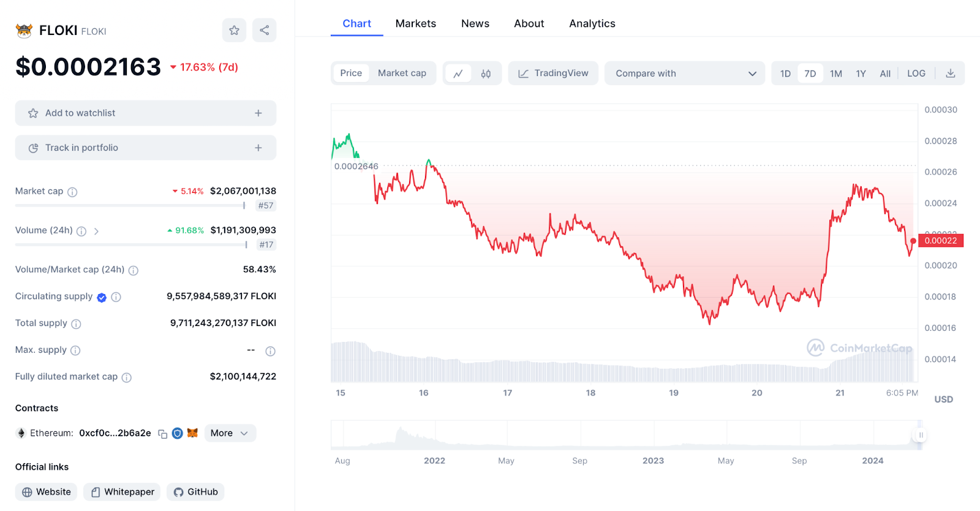This screenshot has width=980, height=511.
Task: Click the Market cap rank progress bar
Action: point(130,205)
